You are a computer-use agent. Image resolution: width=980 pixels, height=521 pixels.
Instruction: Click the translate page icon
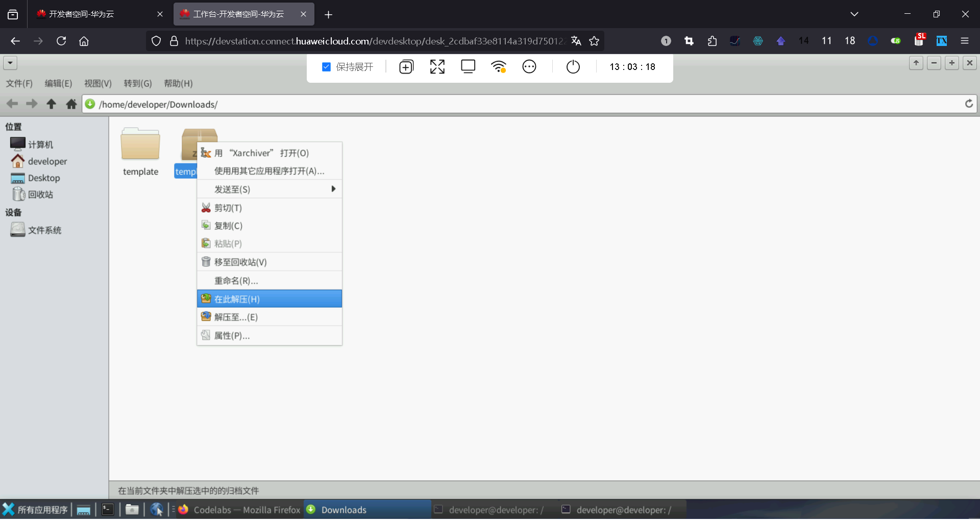(576, 41)
